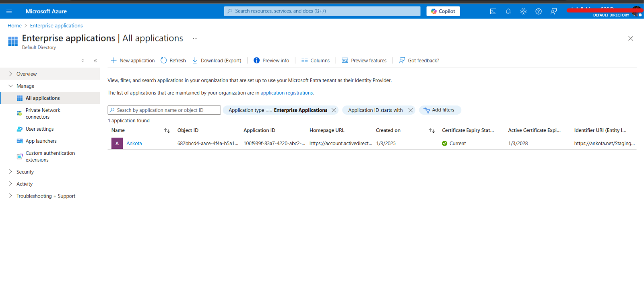Open the Ankota application link
644x290 pixels.
(x=134, y=144)
